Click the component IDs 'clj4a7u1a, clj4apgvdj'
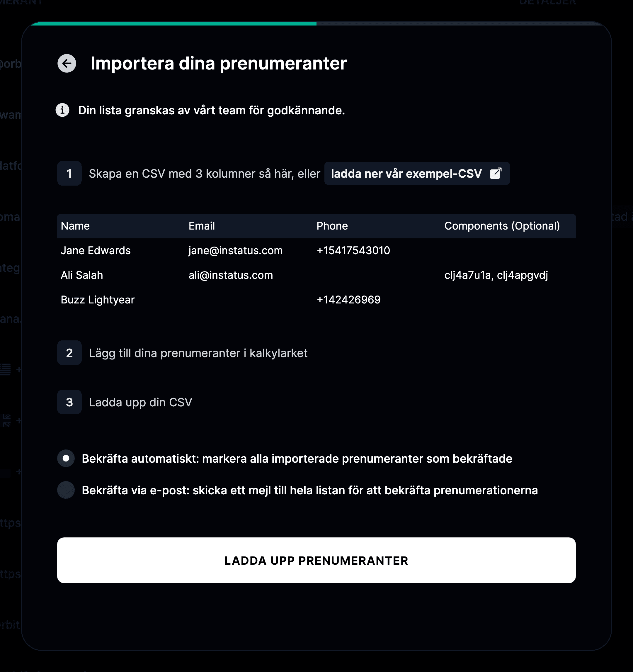Viewport: 633px width, 672px height. (496, 275)
